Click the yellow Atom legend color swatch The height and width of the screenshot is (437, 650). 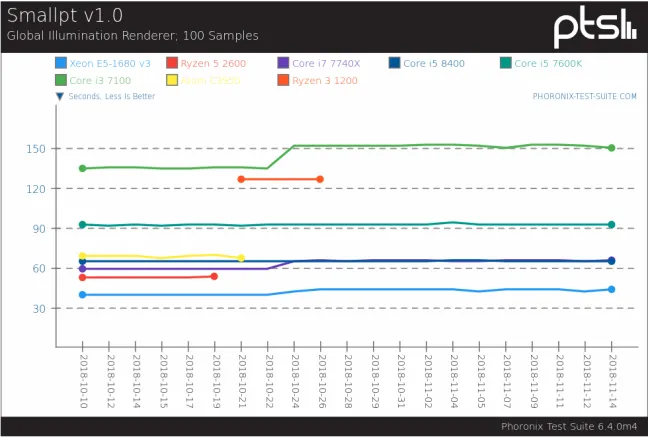172,80
